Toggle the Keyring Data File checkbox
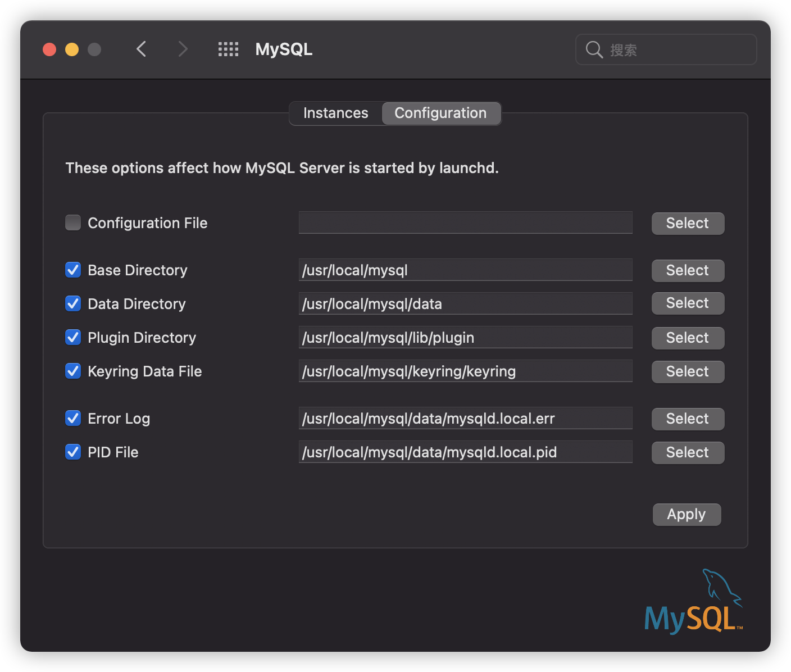Image resolution: width=791 pixels, height=672 pixels. coord(73,371)
